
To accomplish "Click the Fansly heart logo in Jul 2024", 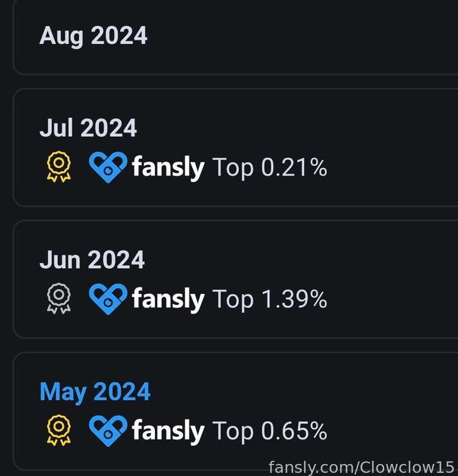I will click(x=108, y=167).
